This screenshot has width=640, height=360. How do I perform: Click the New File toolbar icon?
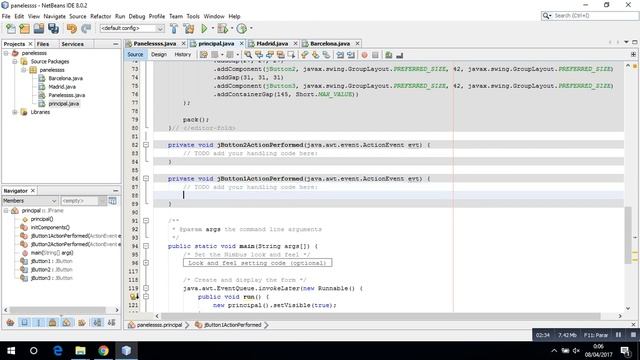pyautogui.click(x=11, y=29)
